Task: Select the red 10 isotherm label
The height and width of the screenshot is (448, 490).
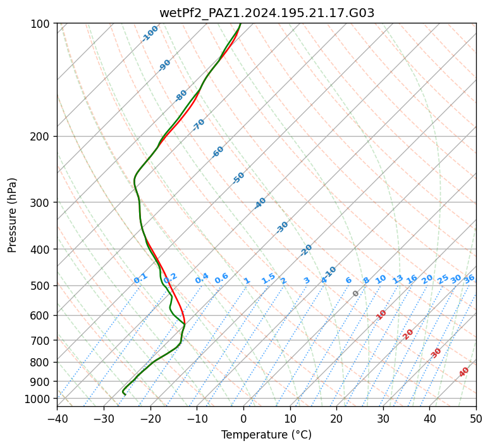Action: click(x=381, y=314)
